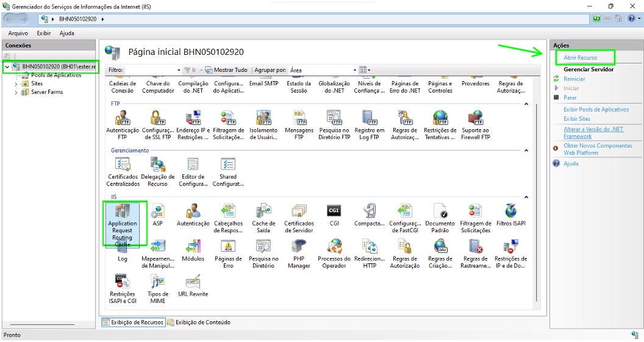Collapse the IIS group section
This screenshot has width=644, height=342.
point(526,197)
